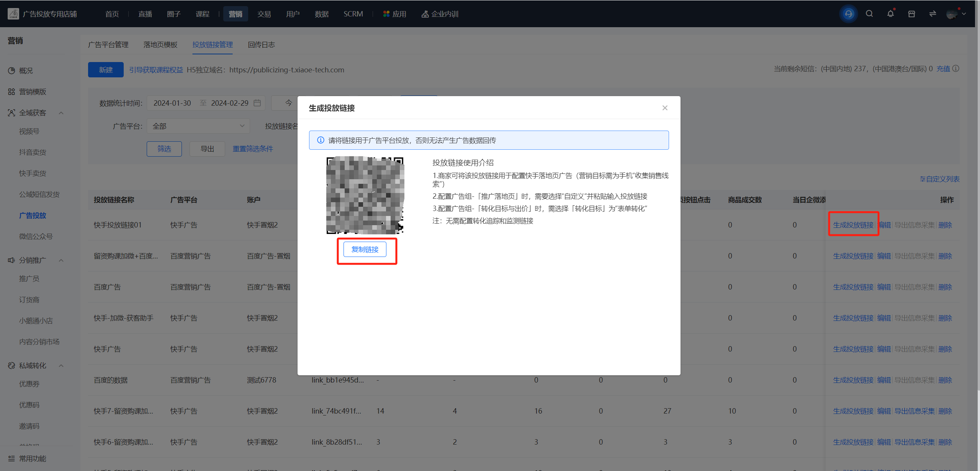Click the 概况 sidebar icon item
The image size is (980, 471).
point(21,71)
